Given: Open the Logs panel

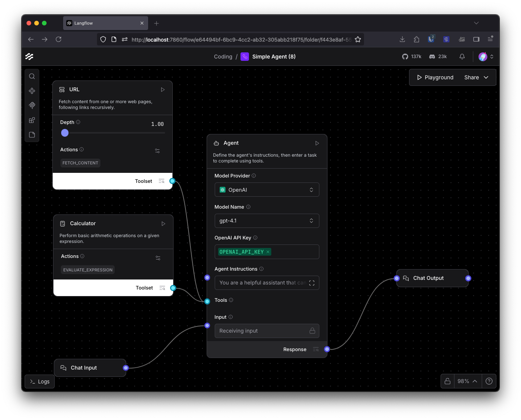Looking at the screenshot, I should pyautogui.click(x=39, y=382).
